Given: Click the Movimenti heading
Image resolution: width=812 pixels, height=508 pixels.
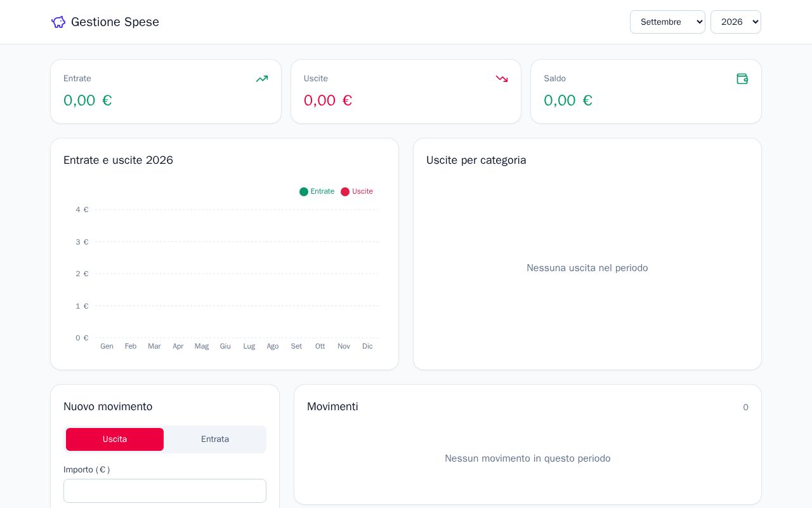Looking at the screenshot, I should coord(332,406).
